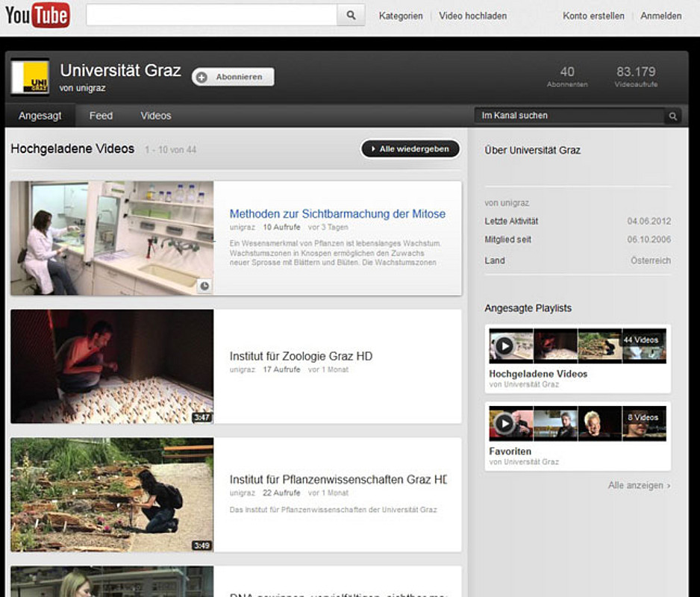Open Institut für Zoologie Graz HD thumbnail
The image size is (700, 597).
tap(112, 366)
